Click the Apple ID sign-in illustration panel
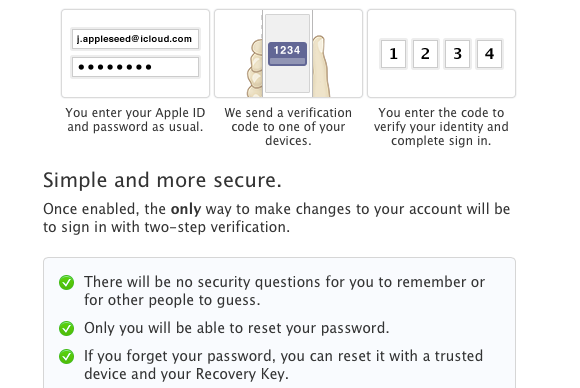This screenshot has height=388, width=580. pos(135,54)
